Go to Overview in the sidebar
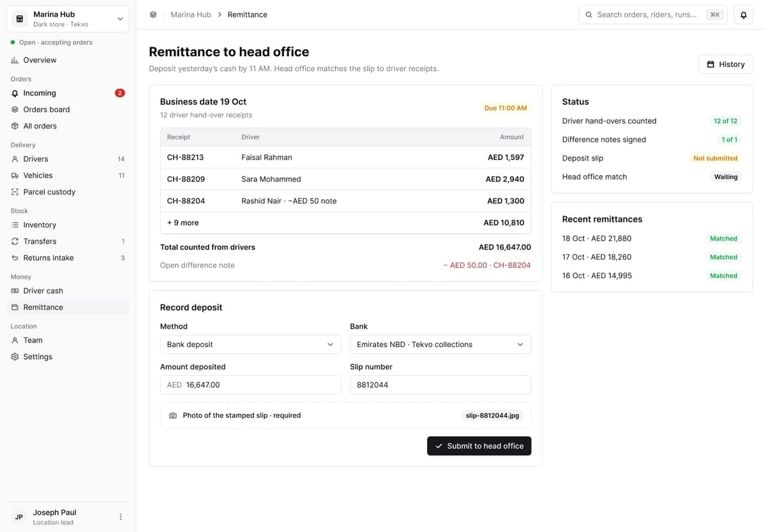 [x=68, y=60]
